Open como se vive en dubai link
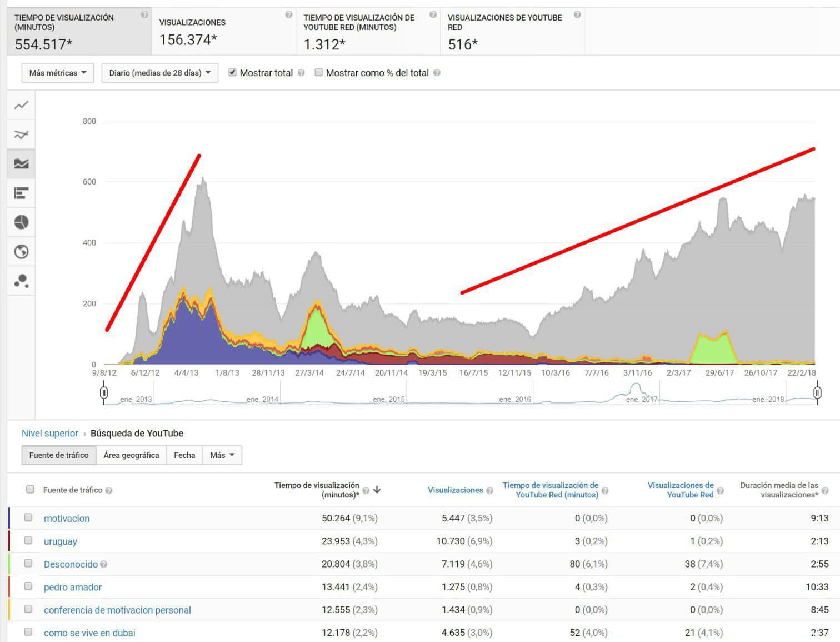 pos(89,633)
